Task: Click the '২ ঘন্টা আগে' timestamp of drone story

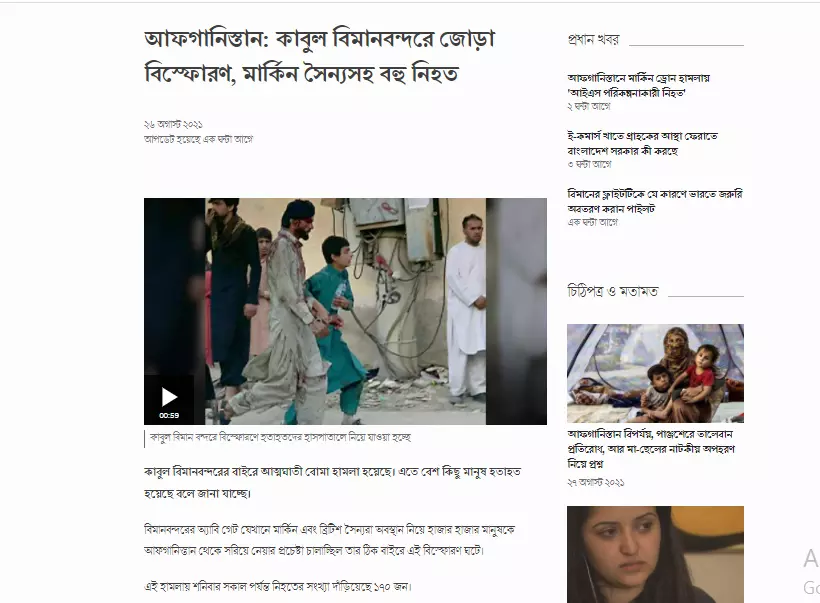Action: coord(589,106)
